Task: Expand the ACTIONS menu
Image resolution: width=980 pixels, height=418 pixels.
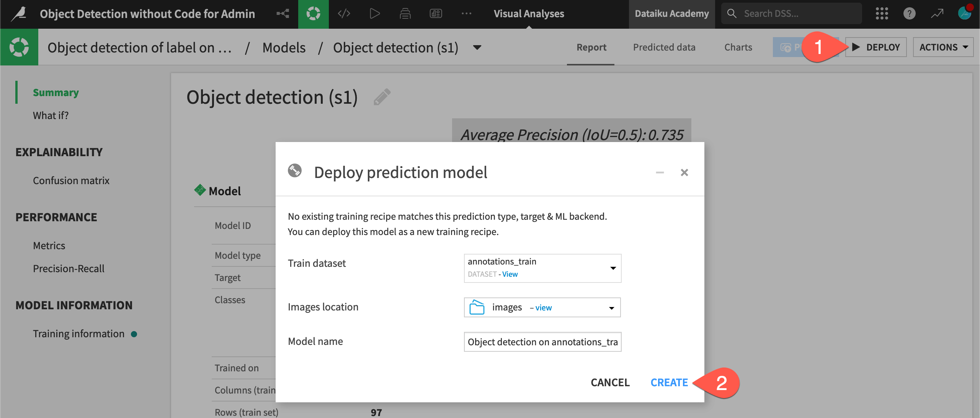Action: coord(942,47)
